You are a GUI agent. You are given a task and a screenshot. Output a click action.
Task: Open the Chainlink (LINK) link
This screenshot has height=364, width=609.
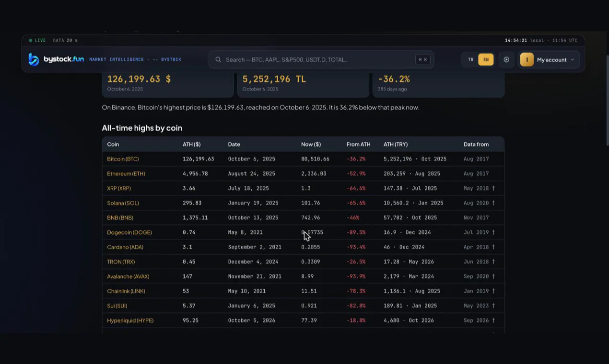coord(126,291)
